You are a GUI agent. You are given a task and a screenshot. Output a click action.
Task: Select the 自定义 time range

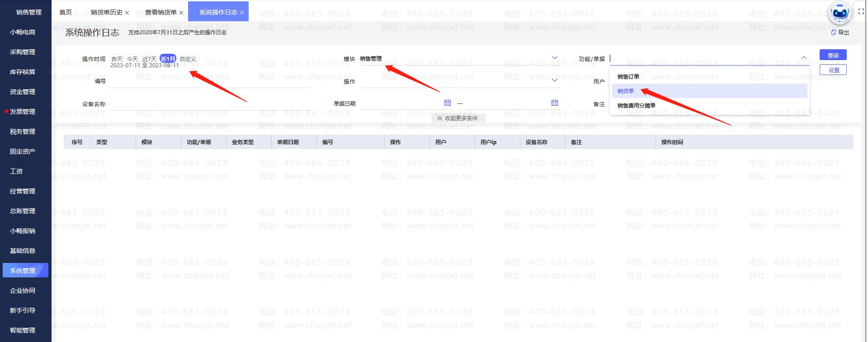click(x=188, y=59)
